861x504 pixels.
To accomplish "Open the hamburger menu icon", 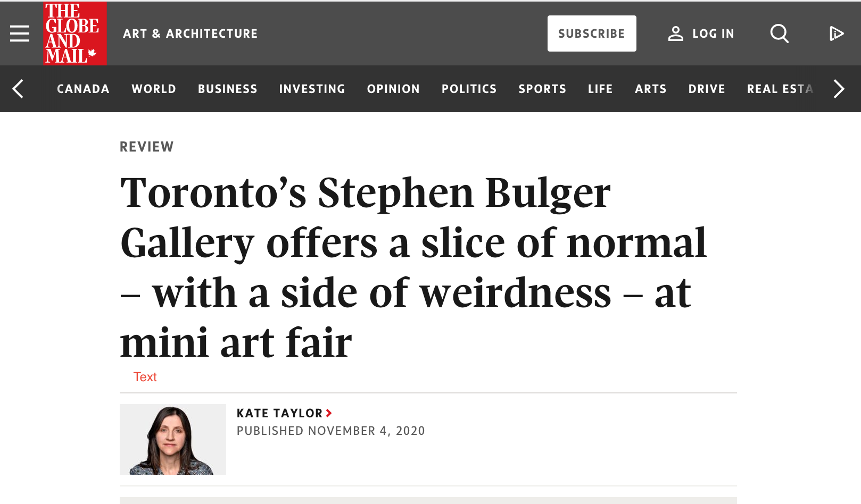I will coord(20,33).
